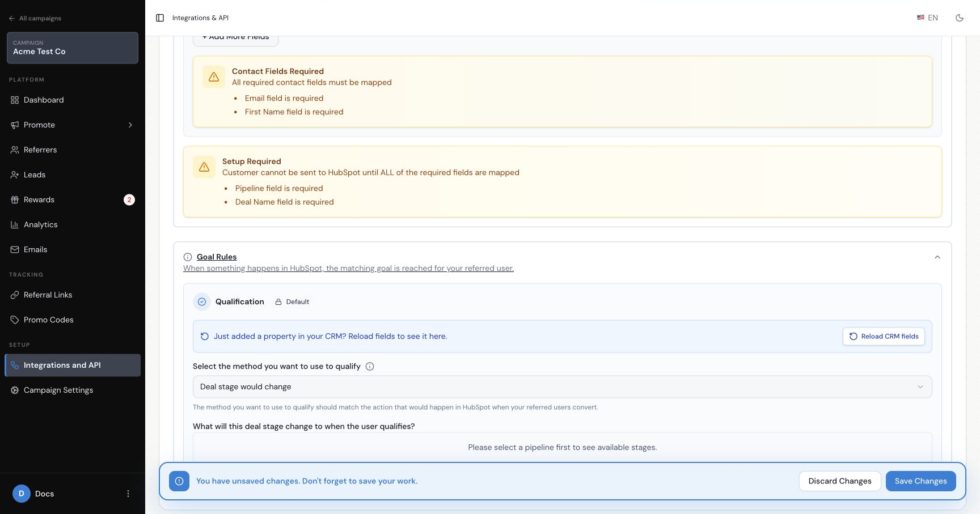Click the Goal Rules info icon
Viewport: 980px width, 514px height.
[x=188, y=257]
